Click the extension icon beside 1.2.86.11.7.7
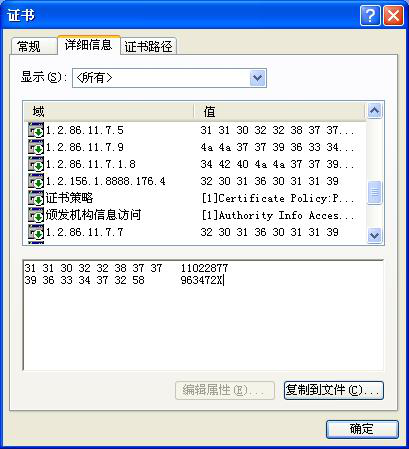409x449 pixels. [x=36, y=232]
